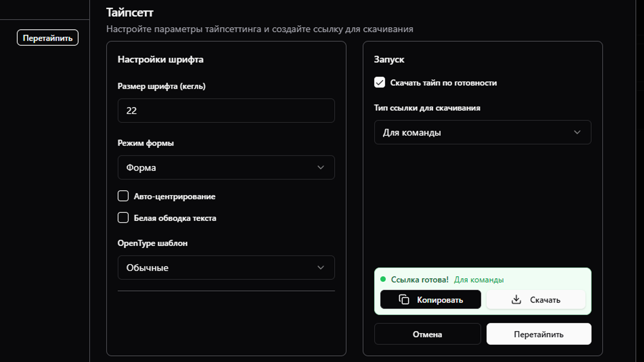
Task: Click the green status dot near Ссылка готова
Action: (383, 279)
